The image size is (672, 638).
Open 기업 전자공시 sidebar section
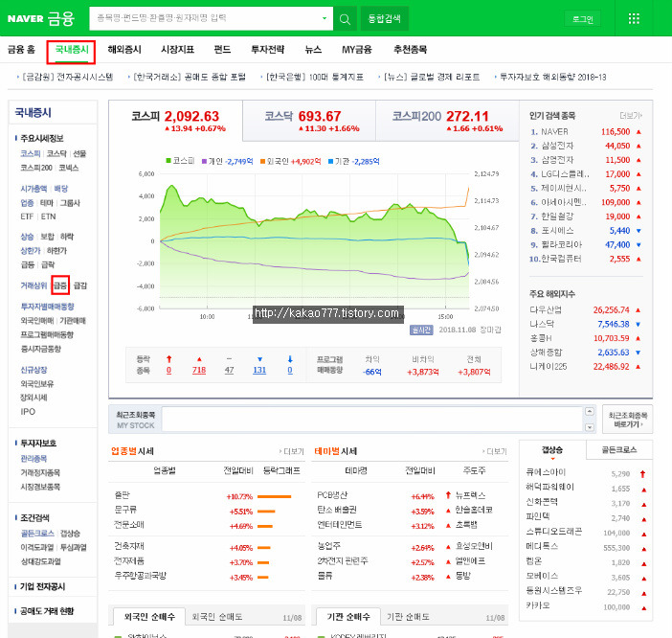click(42, 586)
